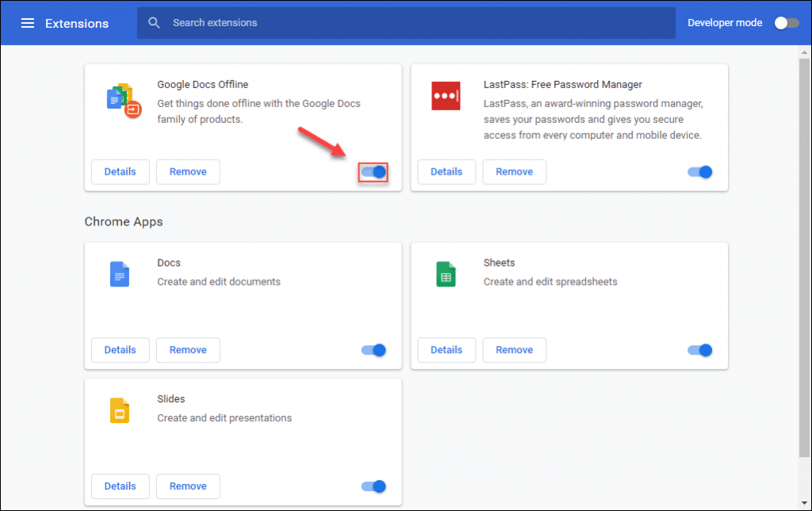Remove the Slides app
The width and height of the screenshot is (812, 511).
pos(188,486)
